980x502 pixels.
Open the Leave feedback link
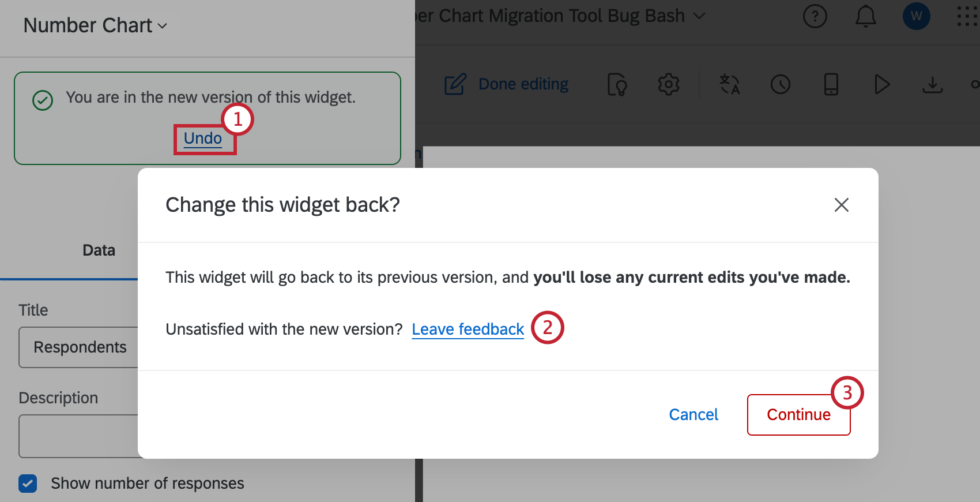tap(468, 329)
